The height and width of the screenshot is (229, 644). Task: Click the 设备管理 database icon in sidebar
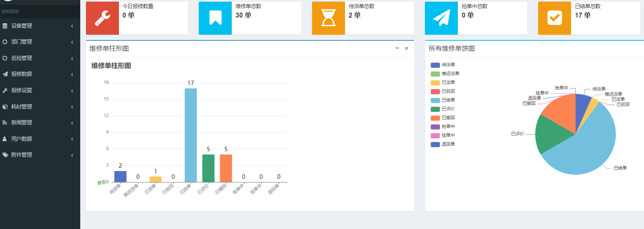5,26
